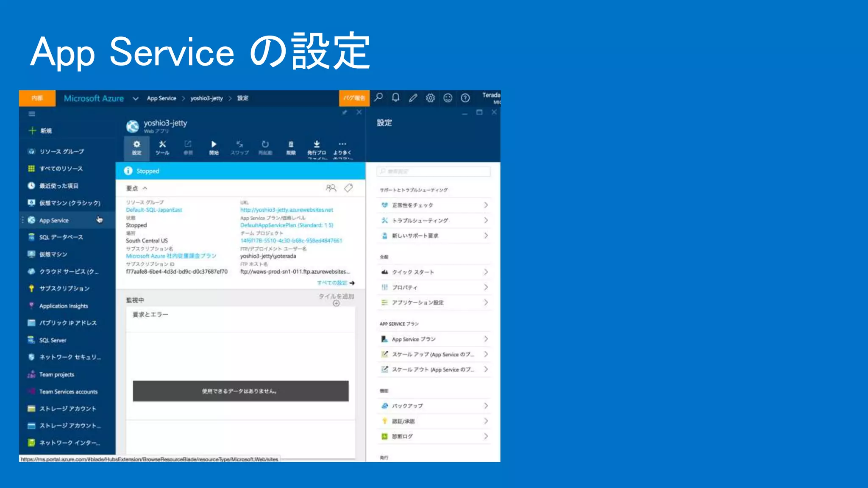Click the smiley feedback icon
Screen dimensions: 868x488
point(448,98)
